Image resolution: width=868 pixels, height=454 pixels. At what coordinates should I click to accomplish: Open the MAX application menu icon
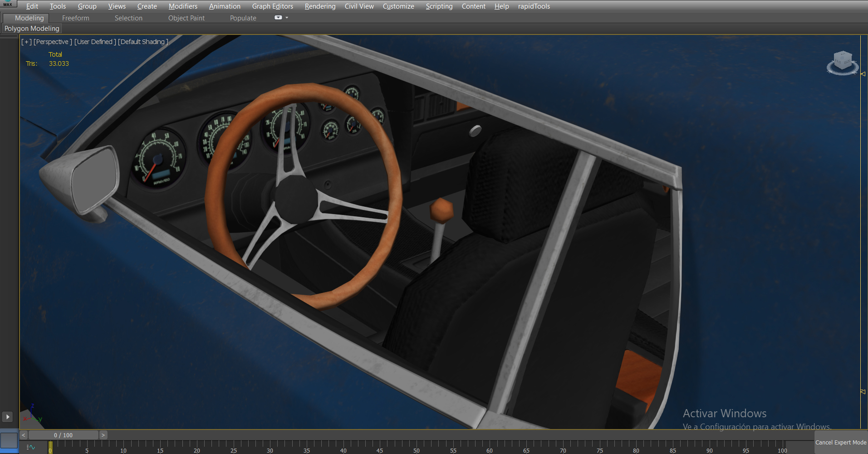pos(8,4)
